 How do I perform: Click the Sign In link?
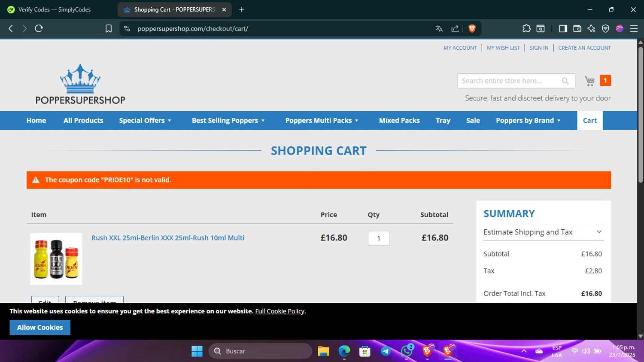click(x=539, y=48)
